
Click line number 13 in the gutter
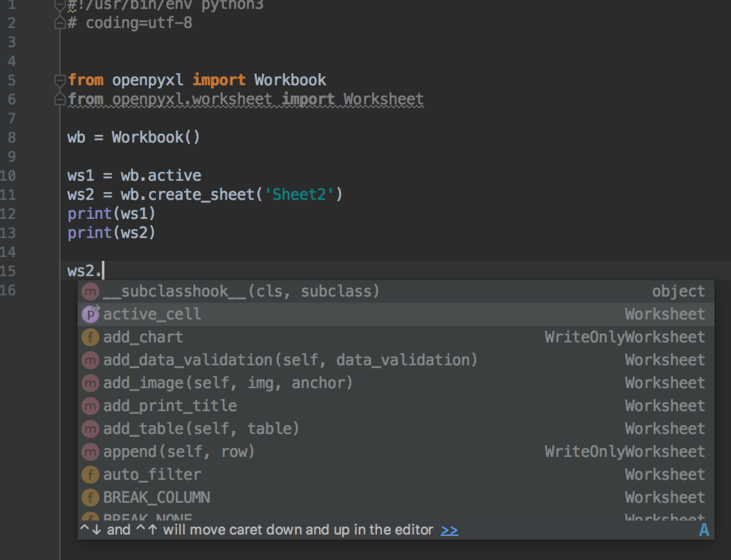8,233
